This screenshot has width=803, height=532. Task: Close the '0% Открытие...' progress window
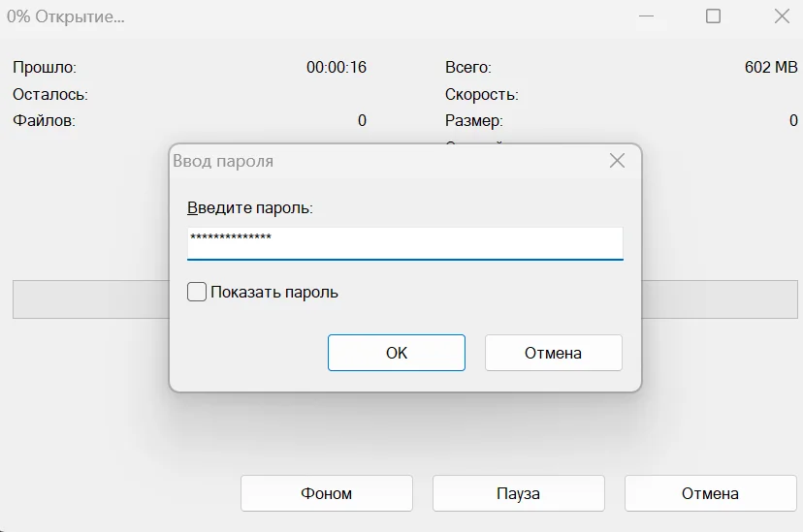(782, 16)
